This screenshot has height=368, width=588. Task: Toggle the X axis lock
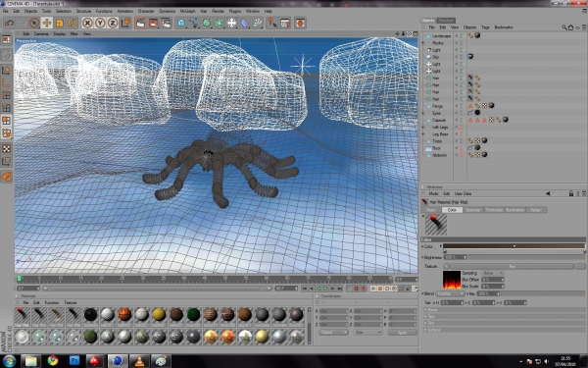[x=87, y=23]
